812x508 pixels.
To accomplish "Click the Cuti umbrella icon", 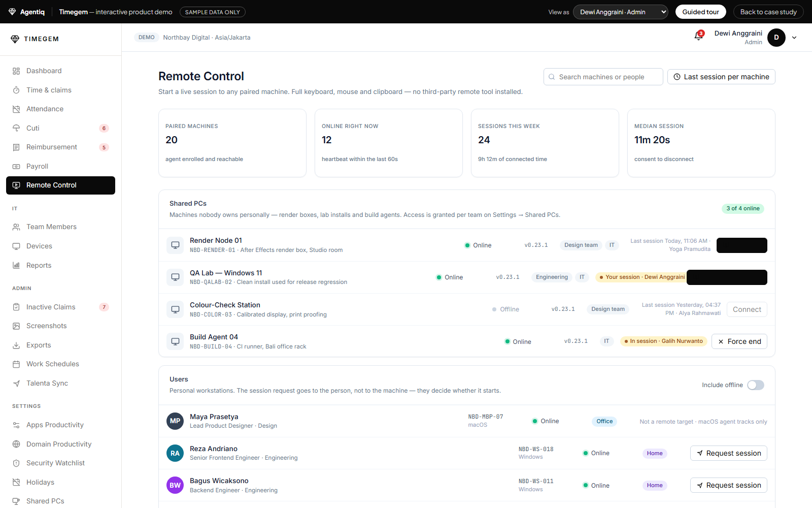I will [16, 128].
